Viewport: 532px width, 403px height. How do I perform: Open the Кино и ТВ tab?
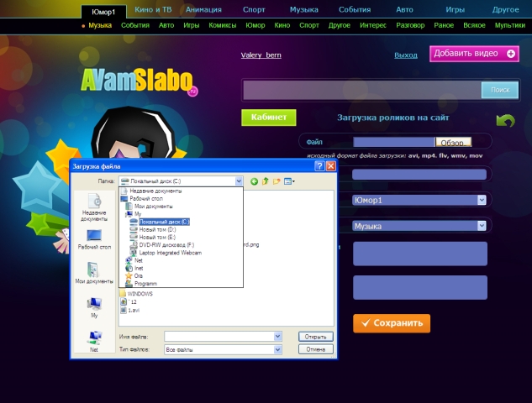click(x=153, y=10)
